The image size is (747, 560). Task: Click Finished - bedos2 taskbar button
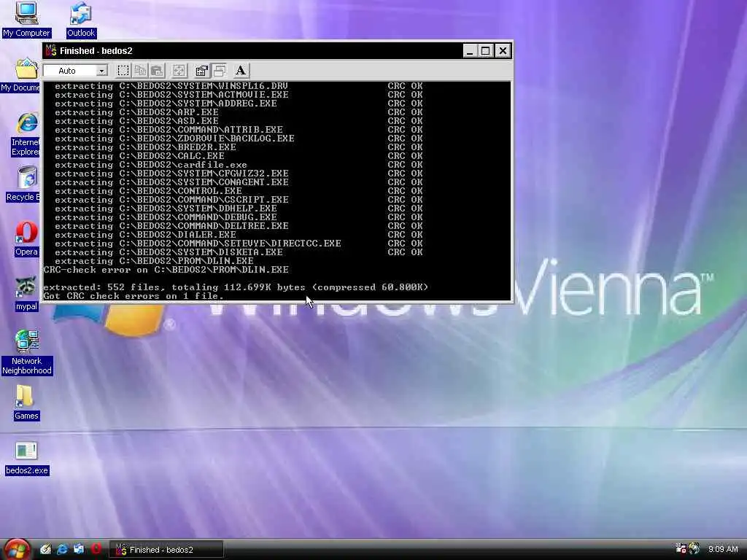(166, 550)
